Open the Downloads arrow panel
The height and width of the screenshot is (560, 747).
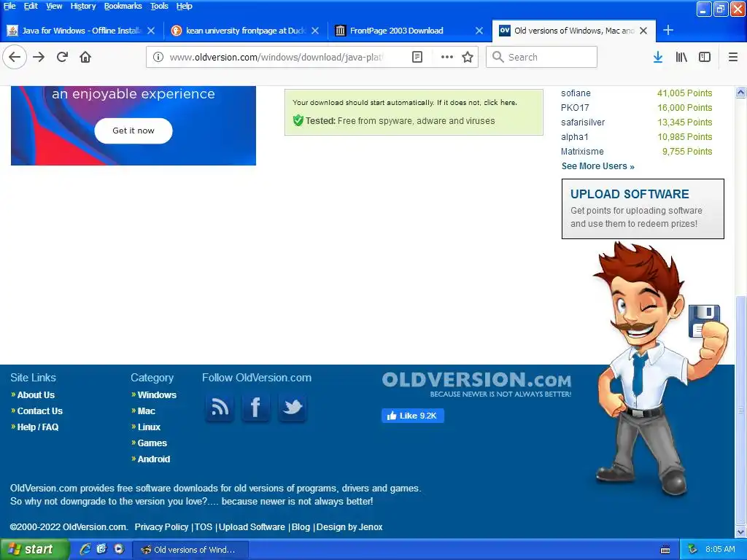pos(658,57)
